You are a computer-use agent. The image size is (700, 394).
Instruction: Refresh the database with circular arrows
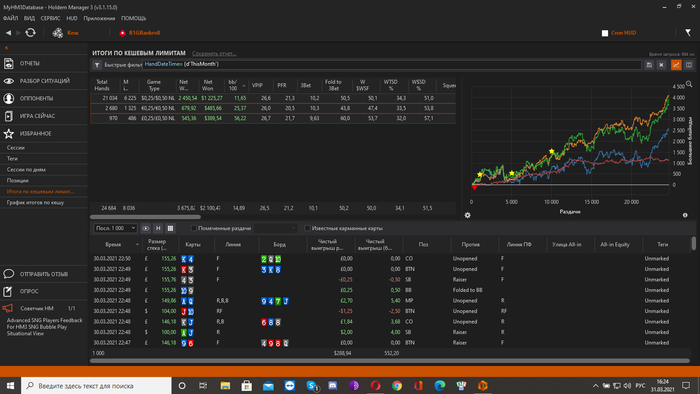pos(30,33)
